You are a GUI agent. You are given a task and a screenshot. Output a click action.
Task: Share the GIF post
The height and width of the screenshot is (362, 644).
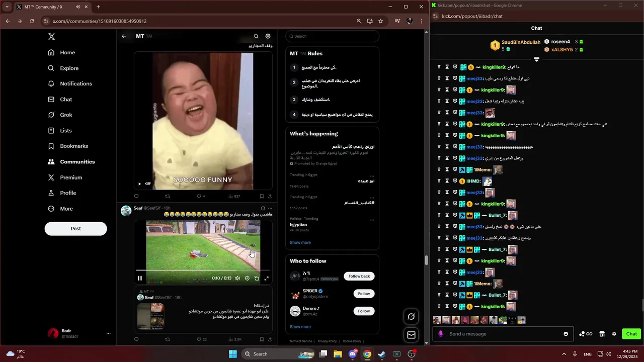pos(270,196)
